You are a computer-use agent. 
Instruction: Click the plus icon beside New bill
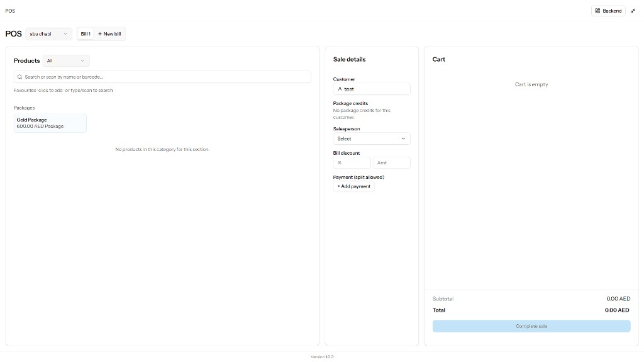[x=100, y=34]
